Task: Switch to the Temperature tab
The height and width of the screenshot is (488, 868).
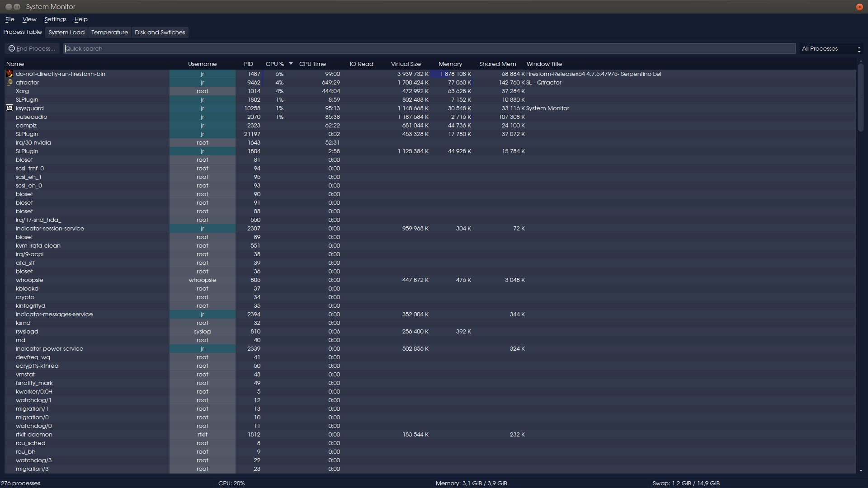Action: [x=109, y=33]
